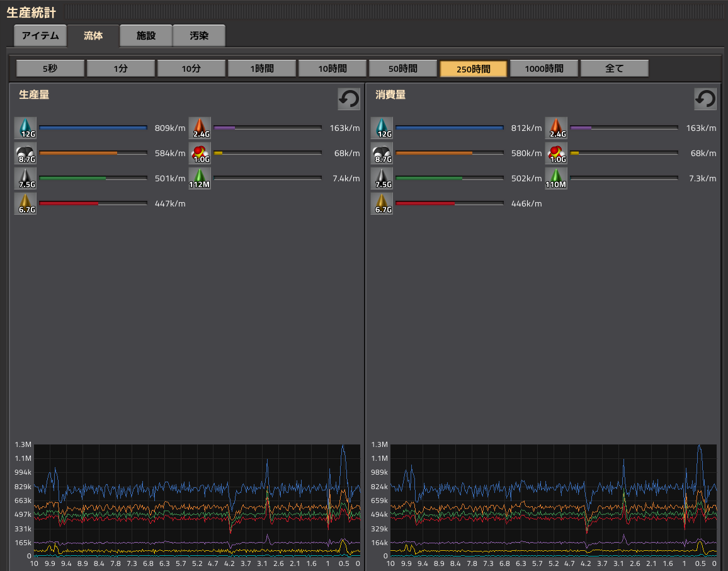
Task: Toggle the 12G water icon under 生産量
Action: click(26, 128)
